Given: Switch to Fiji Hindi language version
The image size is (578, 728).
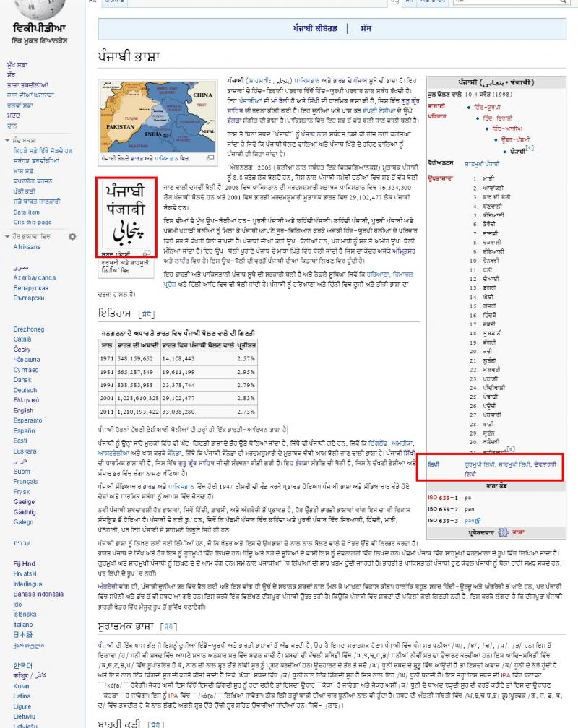Looking at the screenshot, I should click(x=25, y=563).
